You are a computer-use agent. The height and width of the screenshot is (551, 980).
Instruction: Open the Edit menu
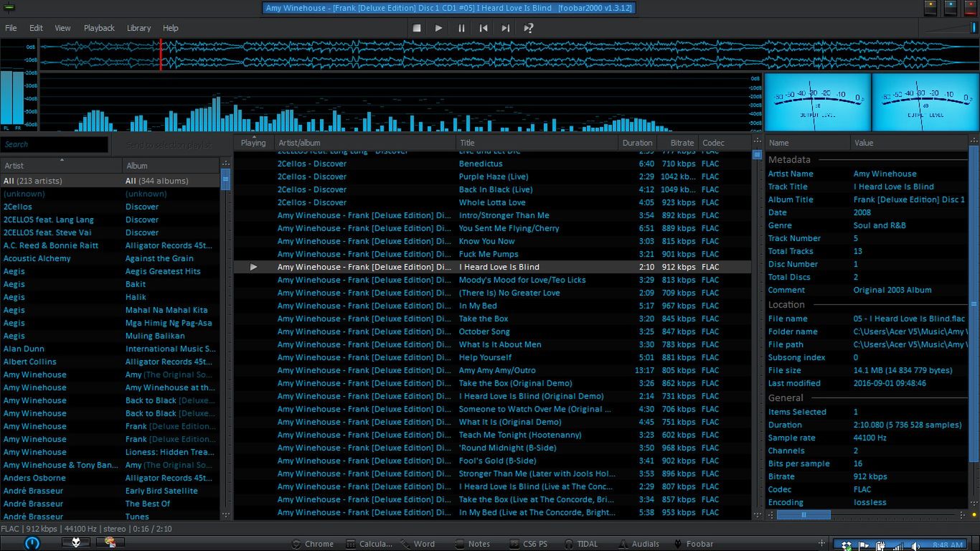36,28
